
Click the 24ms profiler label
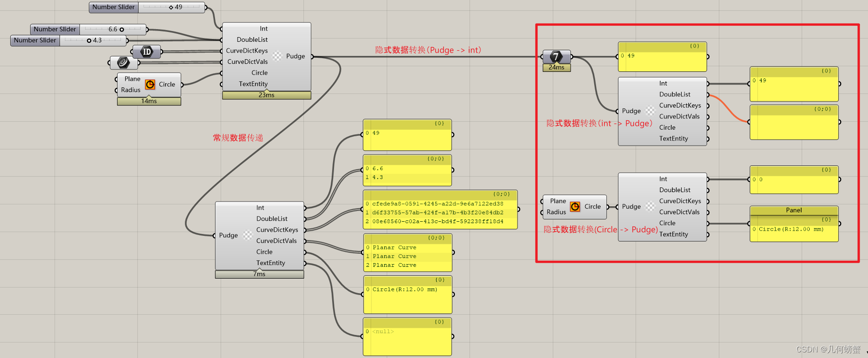(557, 67)
